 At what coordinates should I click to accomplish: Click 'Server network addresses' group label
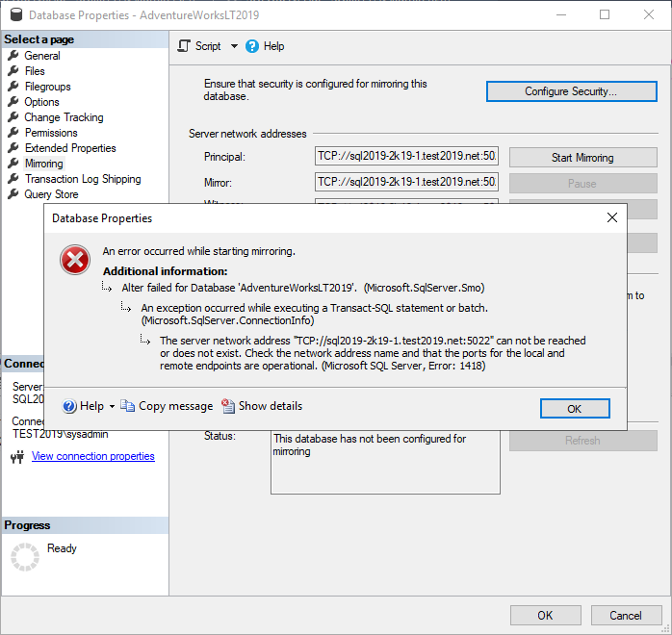point(247,134)
